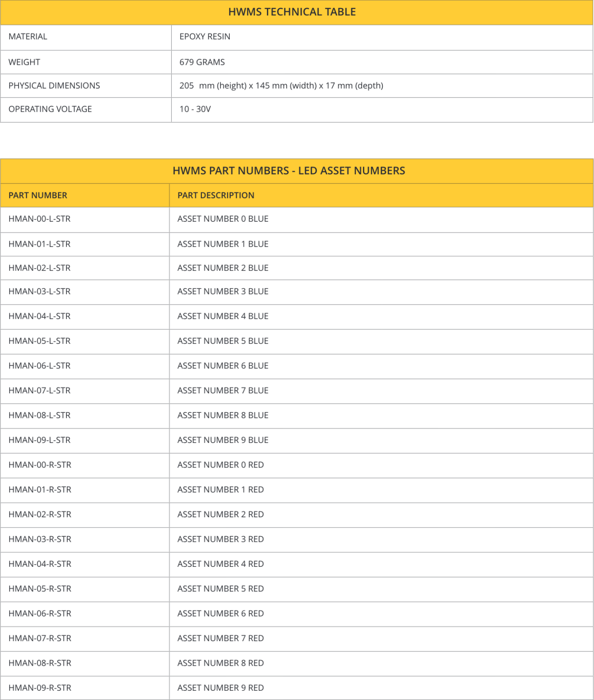Click ASSET NUMBER 5 BLUE description
Screen dimensions: 594x700
point(223,341)
